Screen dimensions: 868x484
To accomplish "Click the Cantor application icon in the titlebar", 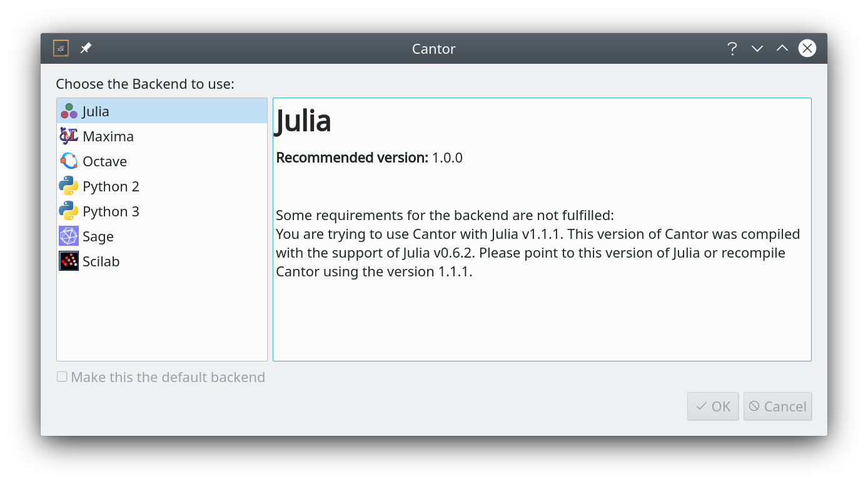I will click(61, 48).
